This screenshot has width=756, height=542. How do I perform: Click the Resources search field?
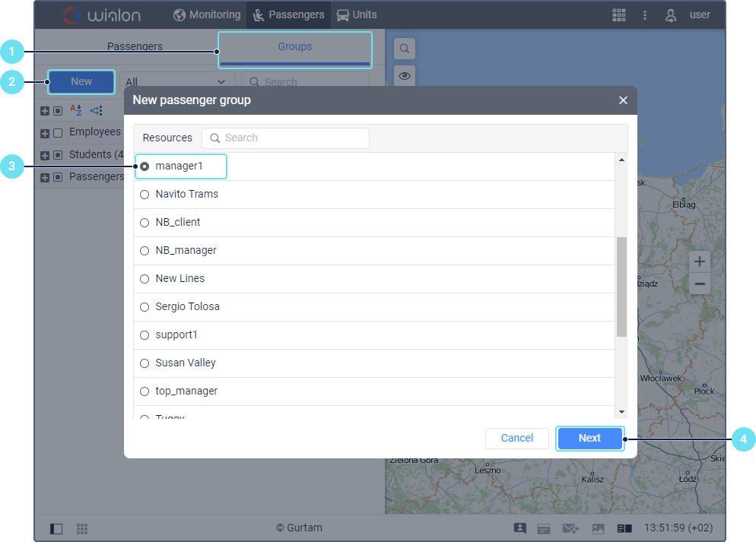285,138
